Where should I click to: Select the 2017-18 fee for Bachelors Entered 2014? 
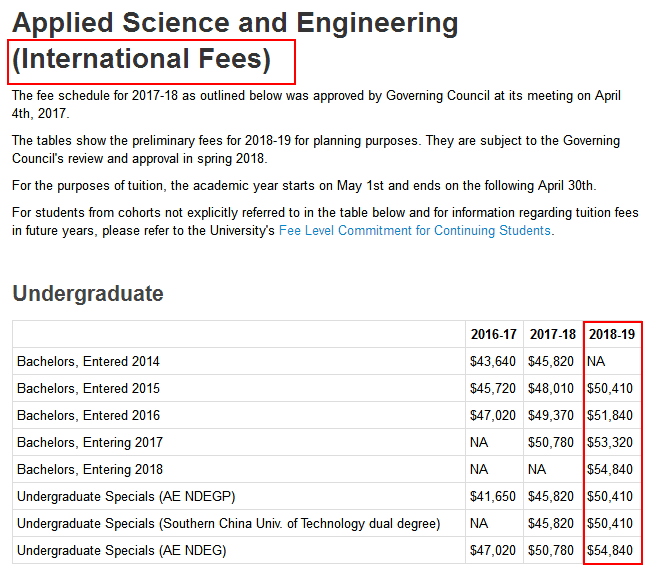tap(551, 361)
